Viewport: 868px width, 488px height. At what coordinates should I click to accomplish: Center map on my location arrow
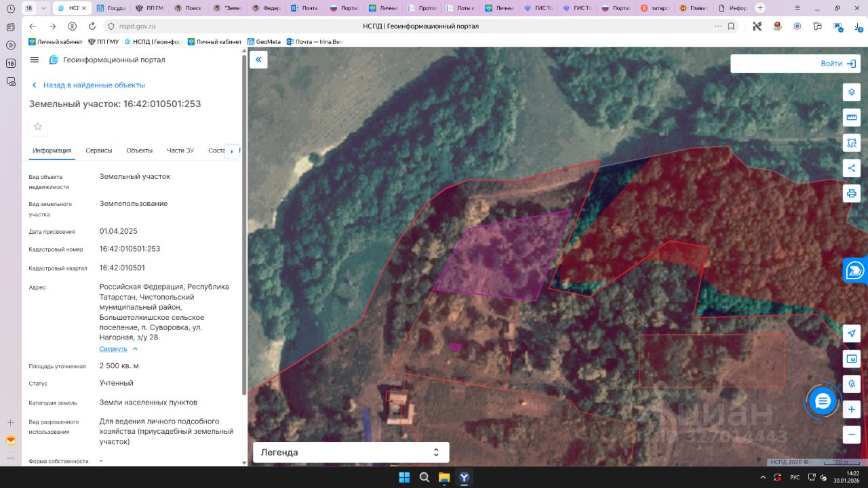852,333
